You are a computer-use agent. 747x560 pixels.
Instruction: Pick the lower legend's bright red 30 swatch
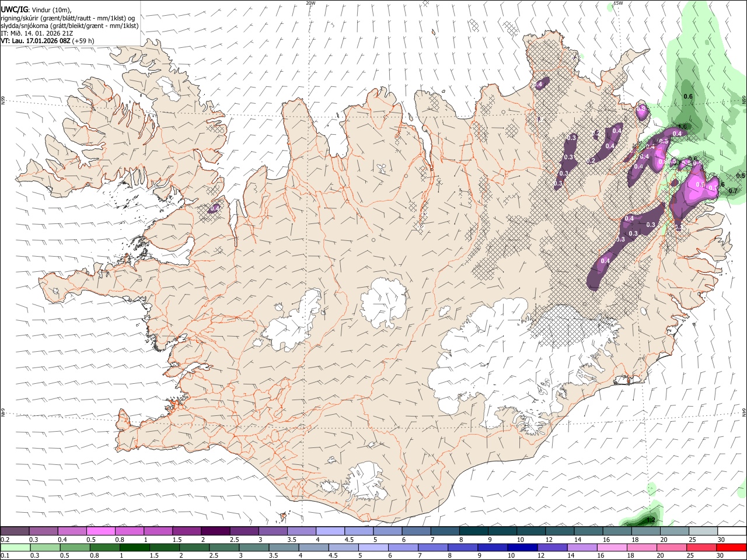[731, 548]
